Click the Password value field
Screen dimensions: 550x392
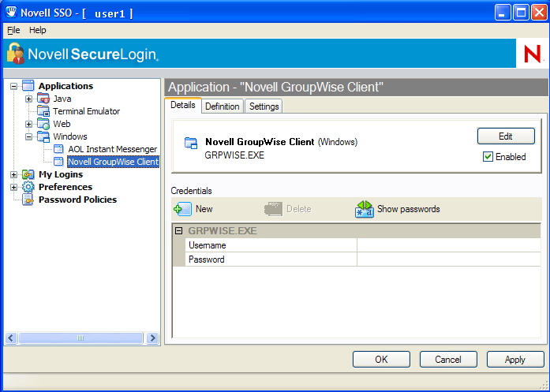(449, 259)
